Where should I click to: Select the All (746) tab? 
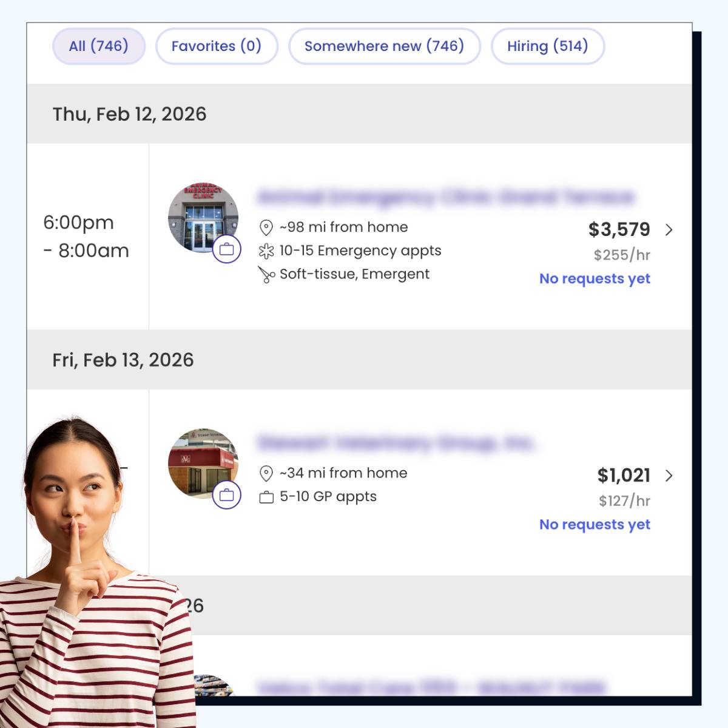99,46
